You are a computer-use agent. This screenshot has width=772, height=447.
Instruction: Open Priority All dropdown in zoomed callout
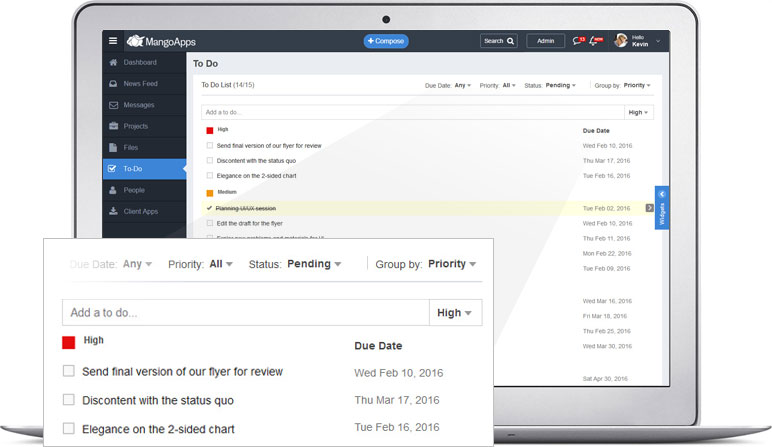[x=221, y=264]
